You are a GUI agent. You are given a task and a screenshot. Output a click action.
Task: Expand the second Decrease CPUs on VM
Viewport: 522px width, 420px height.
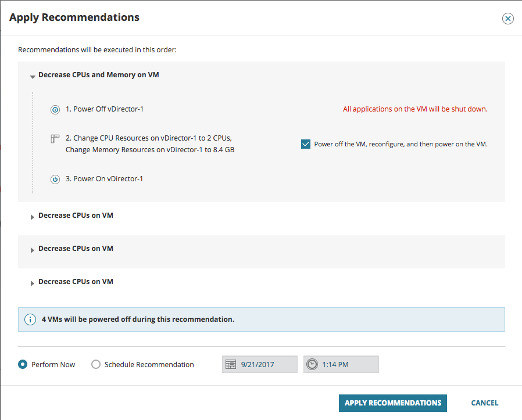click(x=33, y=250)
